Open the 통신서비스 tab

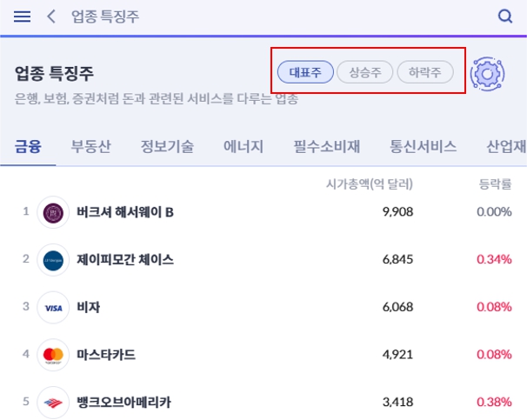tap(423, 146)
